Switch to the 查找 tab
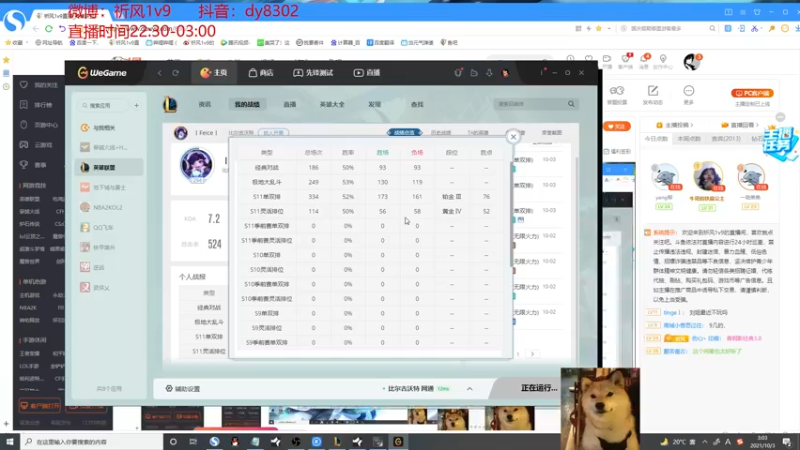The width and height of the screenshot is (800, 450). (x=417, y=104)
